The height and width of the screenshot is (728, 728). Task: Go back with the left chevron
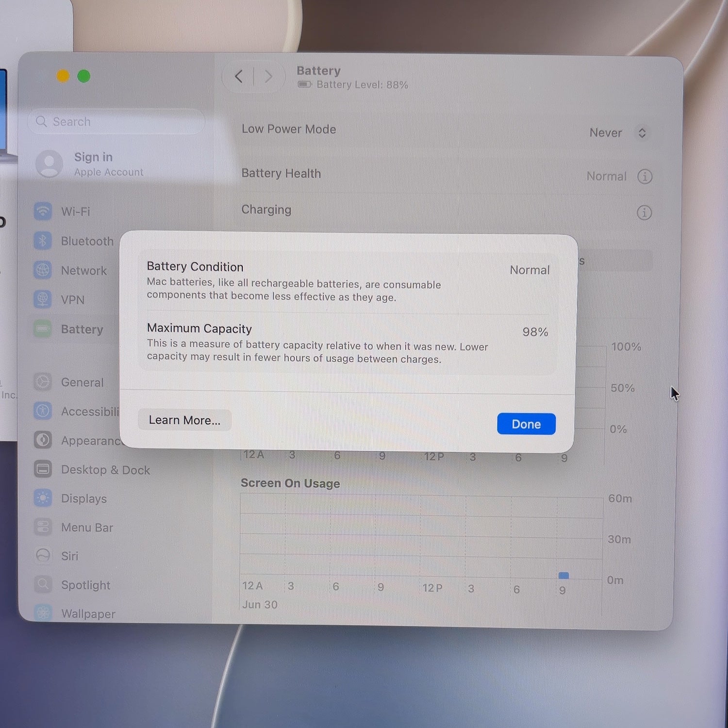pyautogui.click(x=238, y=76)
